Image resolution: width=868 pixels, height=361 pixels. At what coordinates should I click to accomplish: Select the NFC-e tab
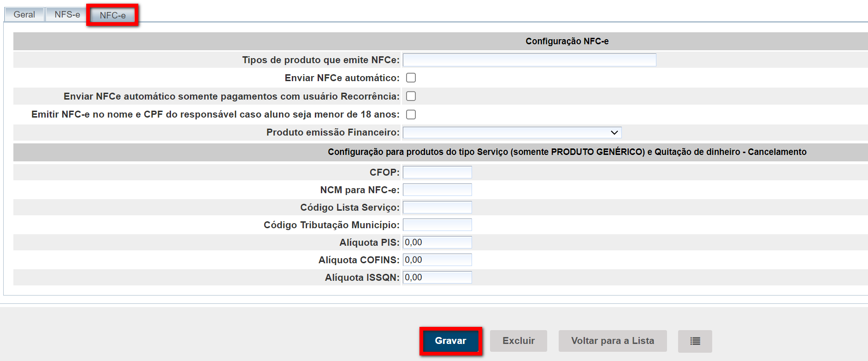[x=112, y=15]
